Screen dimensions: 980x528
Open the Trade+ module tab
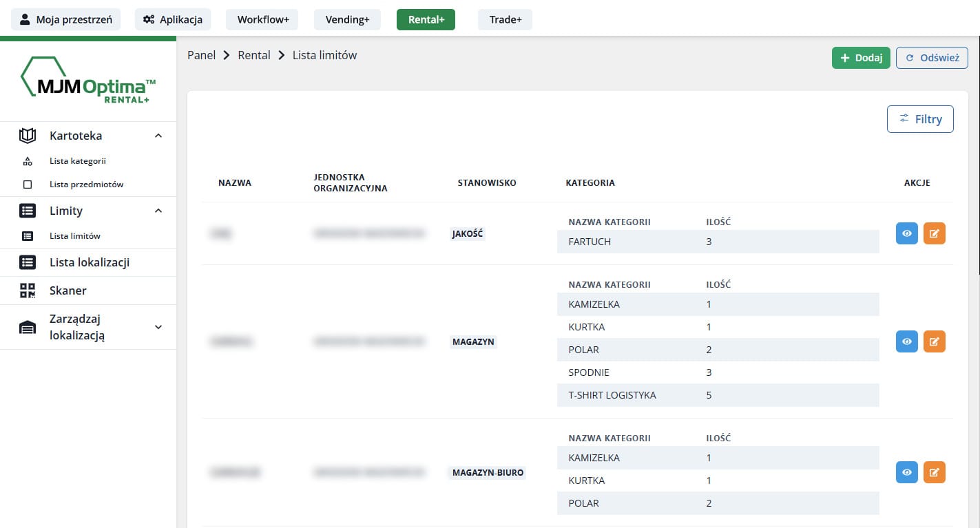pyautogui.click(x=505, y=19)
